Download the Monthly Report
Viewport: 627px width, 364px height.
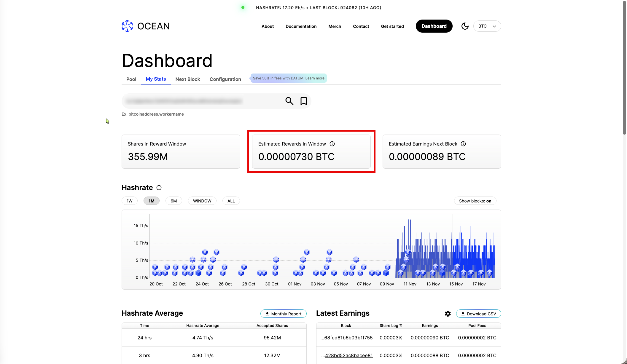point(283,314)
